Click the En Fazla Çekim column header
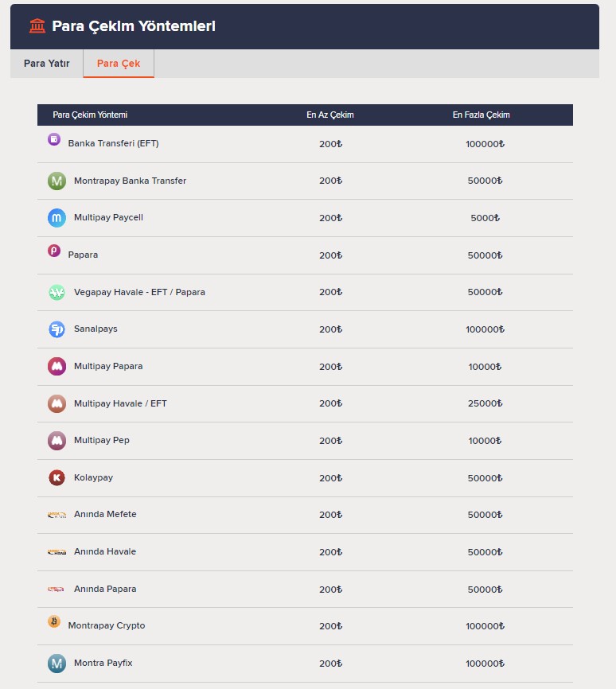Screen dimensions: 616x689 [x=481, y=115]
